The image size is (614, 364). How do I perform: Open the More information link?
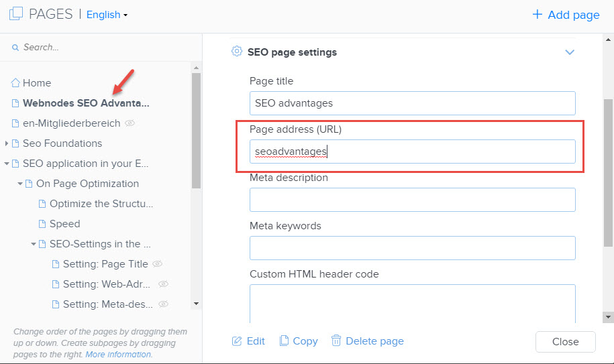[x=118, y=354]
